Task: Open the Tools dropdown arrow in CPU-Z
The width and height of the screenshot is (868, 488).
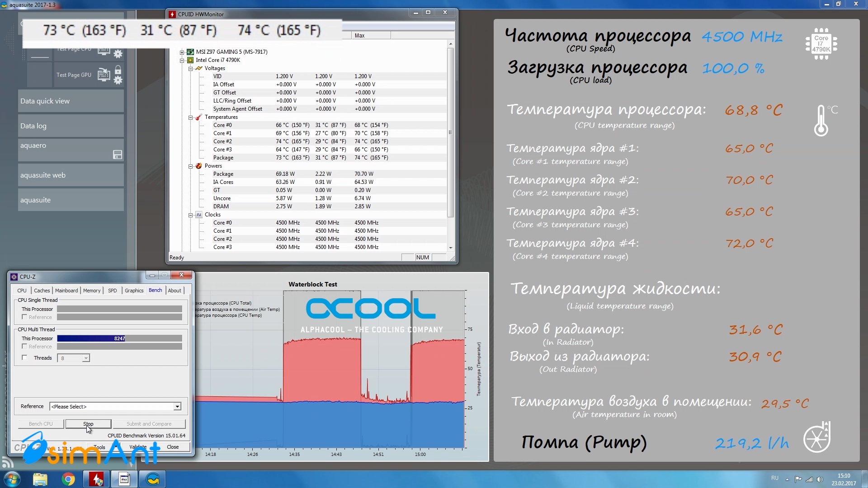Action: [x=116, y=447]
